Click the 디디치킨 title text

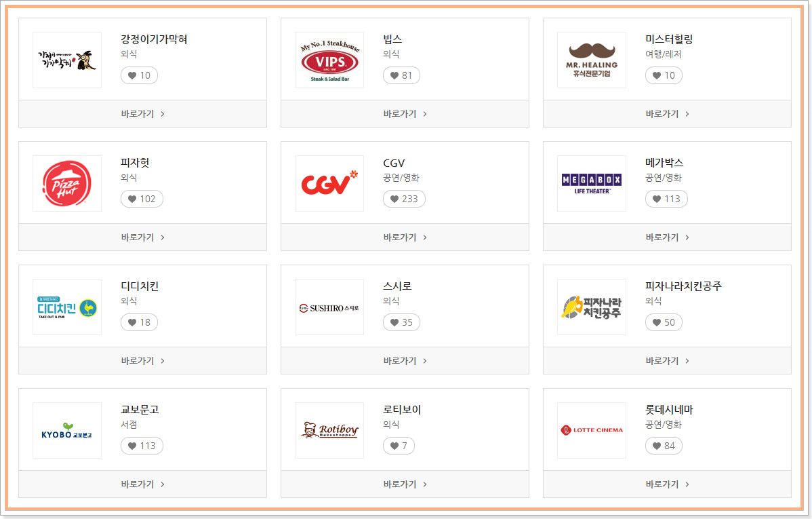[x=140, y=286]
